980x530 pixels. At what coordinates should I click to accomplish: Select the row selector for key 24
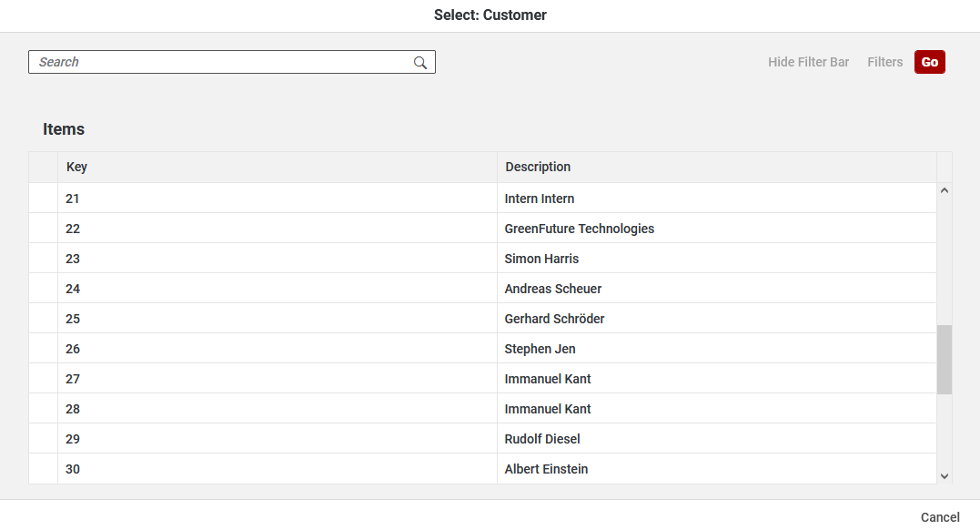click(43, 289)
